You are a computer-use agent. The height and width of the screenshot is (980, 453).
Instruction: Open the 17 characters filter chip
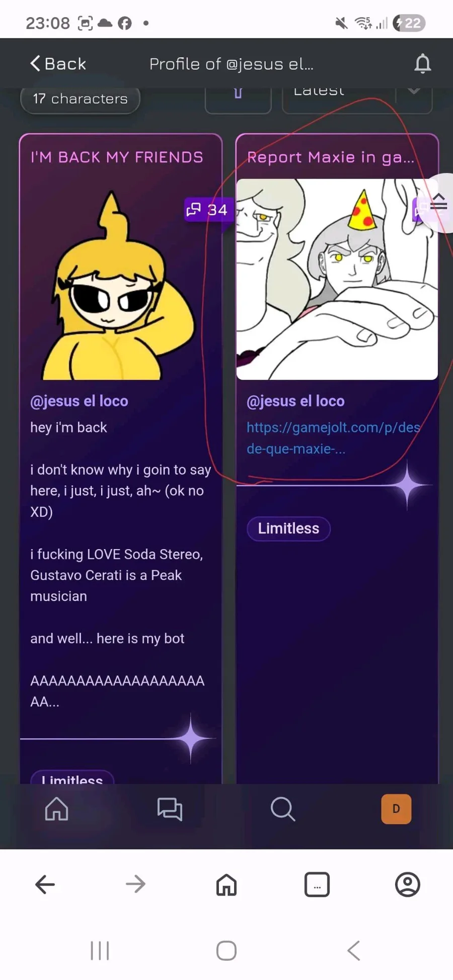tap(80, 99)
